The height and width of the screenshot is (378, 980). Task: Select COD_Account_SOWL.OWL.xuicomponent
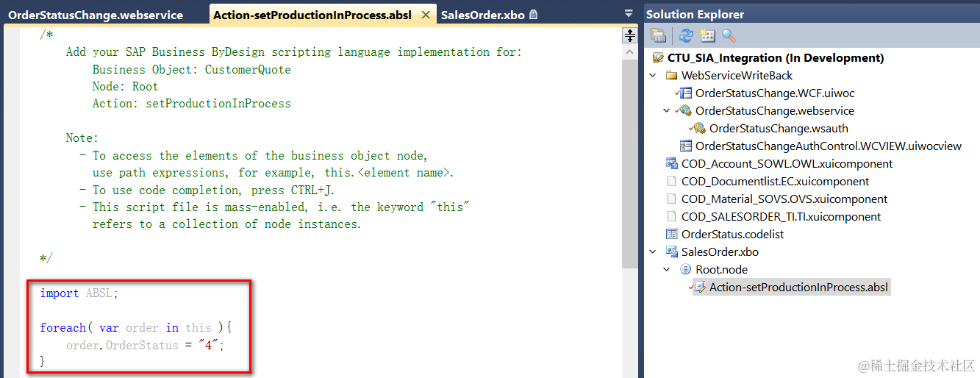click(x=787, y=163)
